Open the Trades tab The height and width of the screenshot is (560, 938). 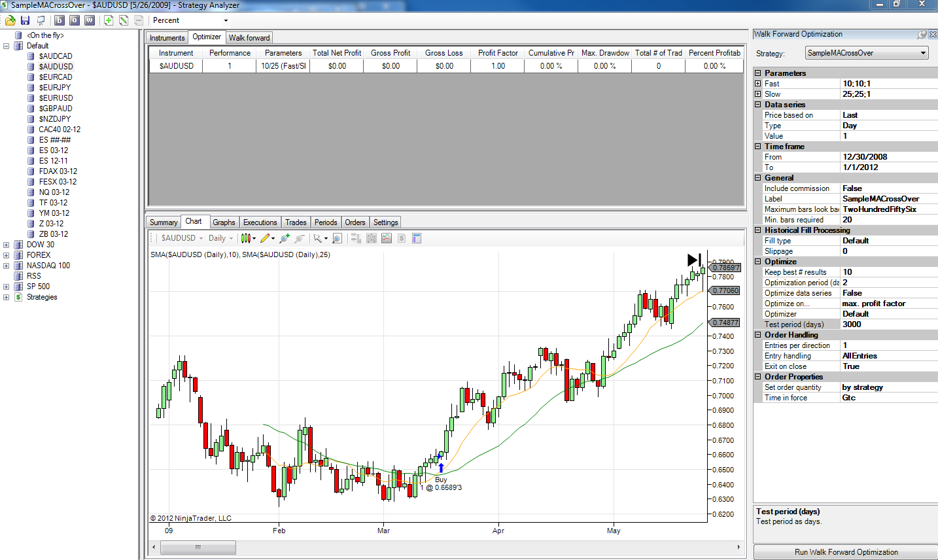pos(296,222)
